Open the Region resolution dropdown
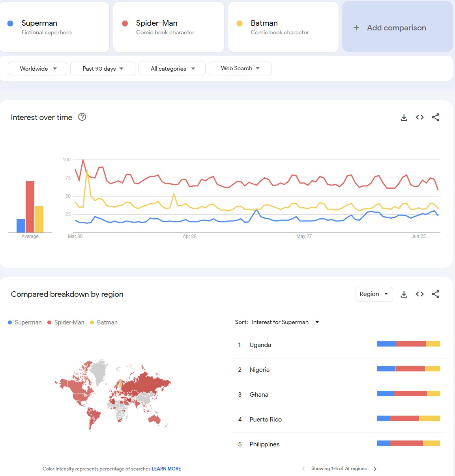 tap(374, 294)
